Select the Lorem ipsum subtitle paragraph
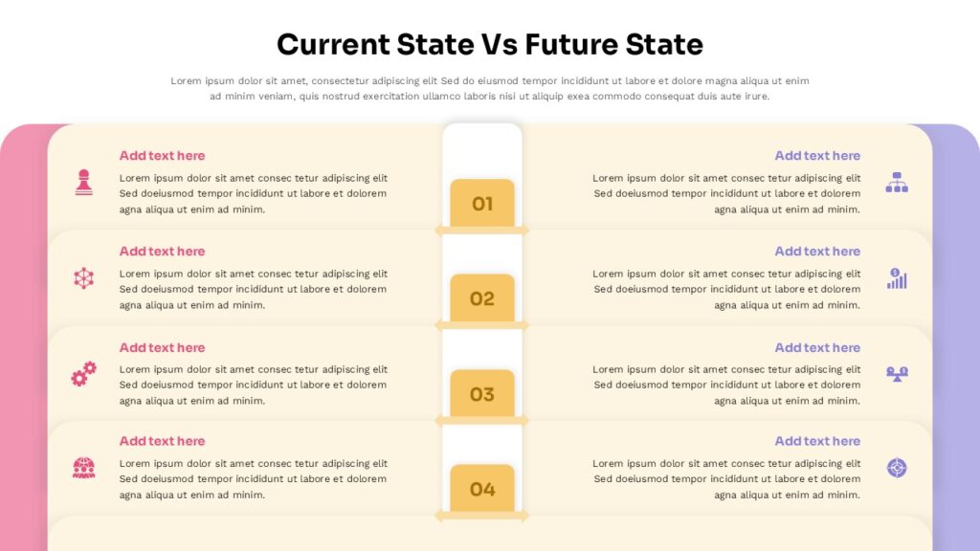The width and height of the screenshot is (980, 551). (x=490, y=88)
